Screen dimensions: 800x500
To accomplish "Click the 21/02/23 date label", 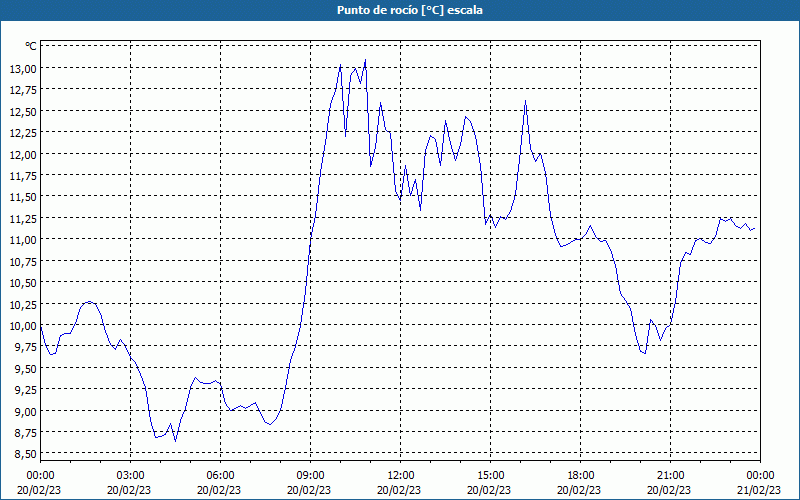I will (x=761, y=490).
